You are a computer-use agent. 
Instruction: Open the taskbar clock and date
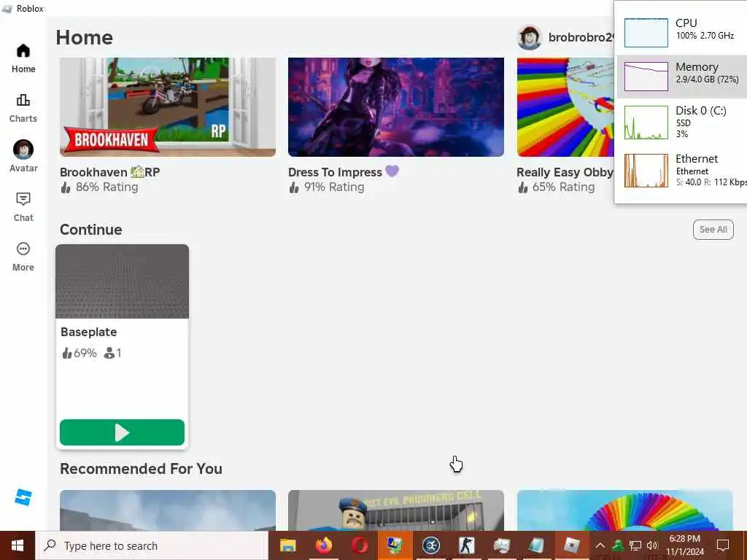point(684,545)
